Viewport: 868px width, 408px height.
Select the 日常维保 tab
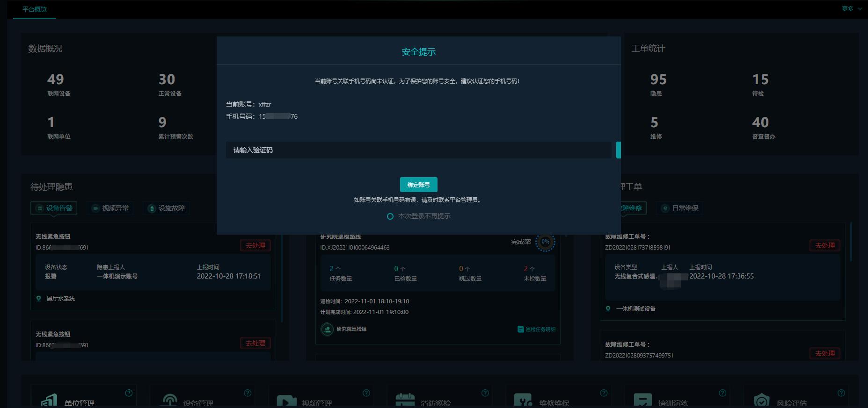[680, 208]
